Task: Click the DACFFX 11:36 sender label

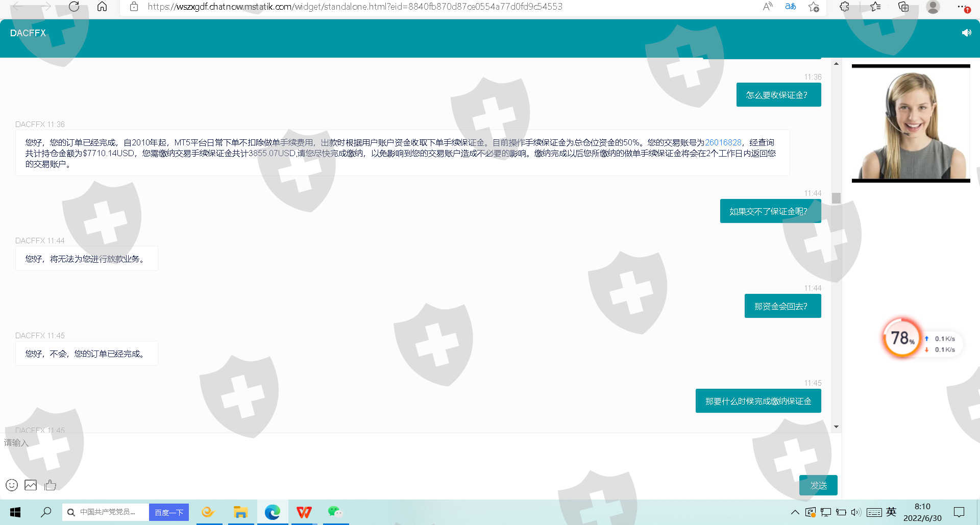Action: pos(40,124)
